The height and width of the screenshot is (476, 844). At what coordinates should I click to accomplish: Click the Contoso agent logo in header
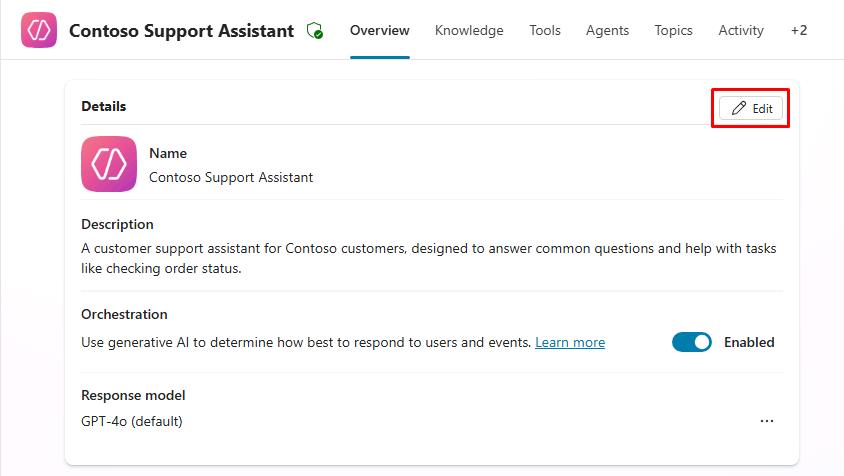(39, 31)
